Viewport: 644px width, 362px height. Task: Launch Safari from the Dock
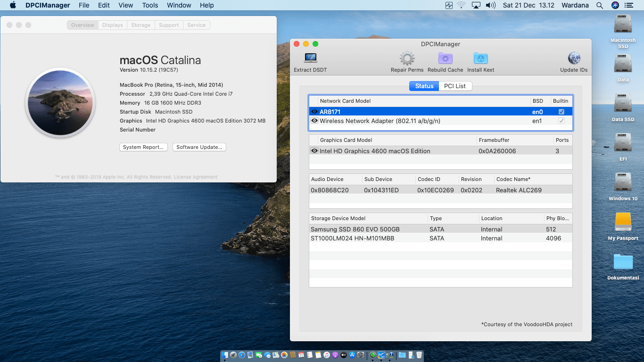(x=241, y=355)
